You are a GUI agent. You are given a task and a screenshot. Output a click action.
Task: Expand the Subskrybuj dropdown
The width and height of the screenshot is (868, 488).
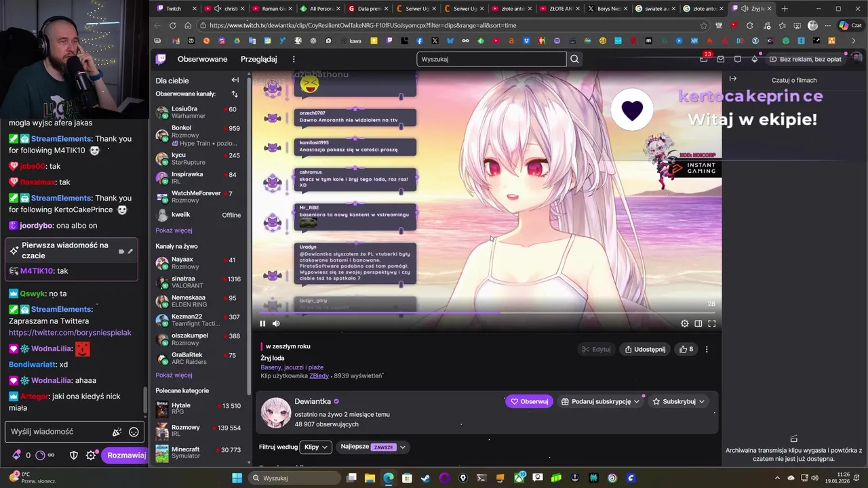tap(678, 401)
